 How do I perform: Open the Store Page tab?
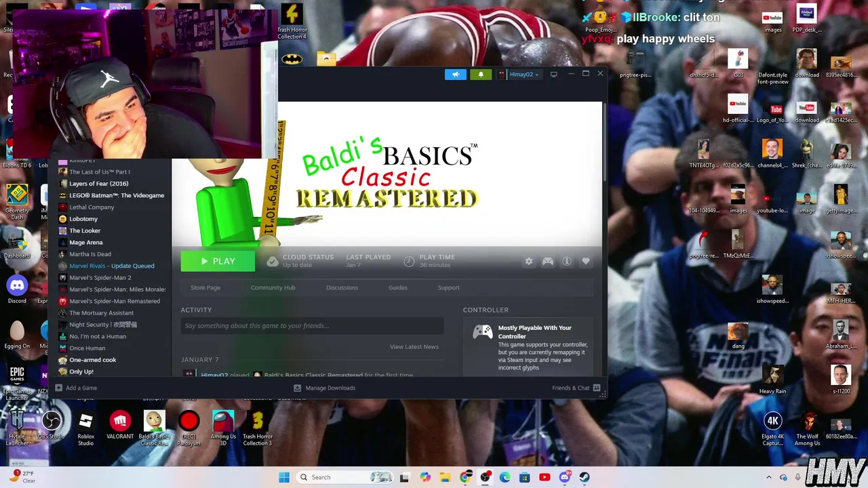coord(205,287)
